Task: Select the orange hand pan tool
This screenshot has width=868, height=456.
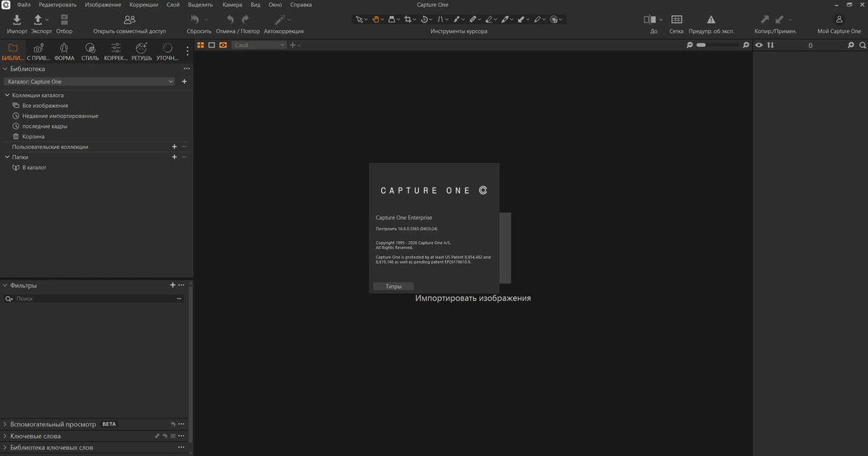Action: click(376, 20)
